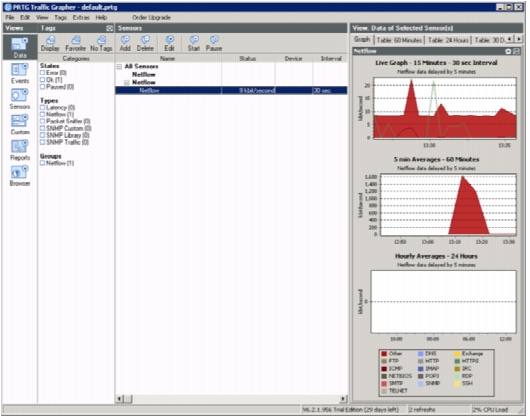The width and height of the screenshot is (530, 420).
Task: Sort sensors by Interval column header
Action: 331,58
